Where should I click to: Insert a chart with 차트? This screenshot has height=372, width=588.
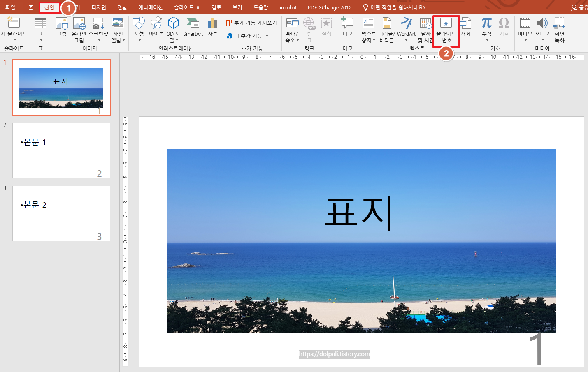coord(212,27)
